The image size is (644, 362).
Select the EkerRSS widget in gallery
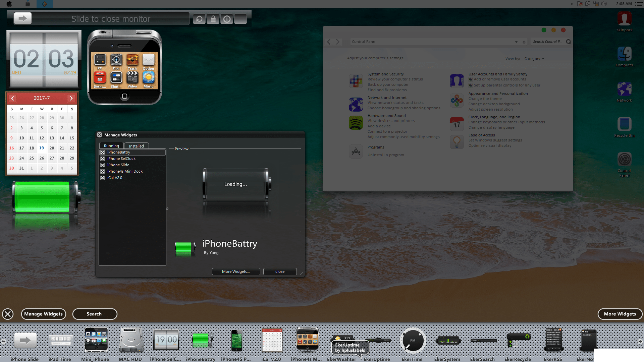553,340
